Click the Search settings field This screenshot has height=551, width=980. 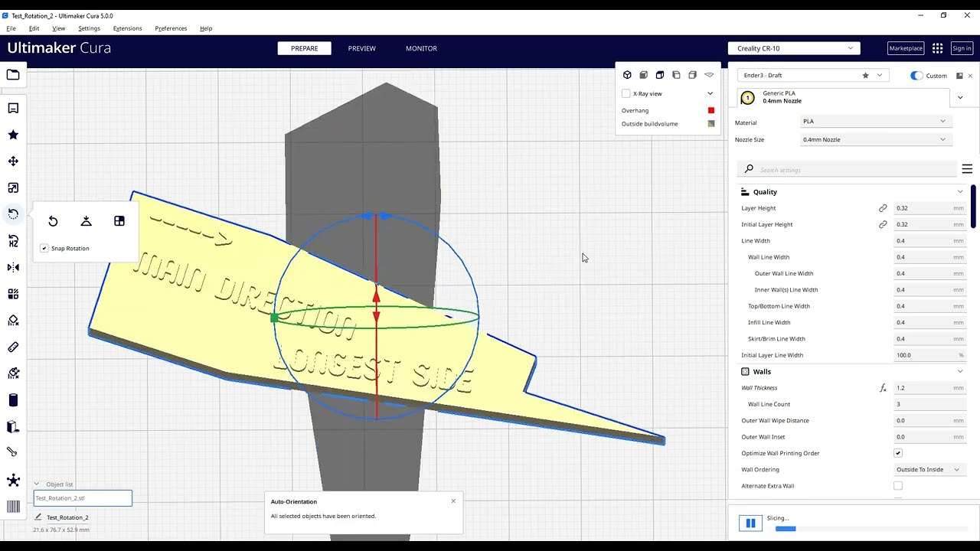click(x=848, y=169)
